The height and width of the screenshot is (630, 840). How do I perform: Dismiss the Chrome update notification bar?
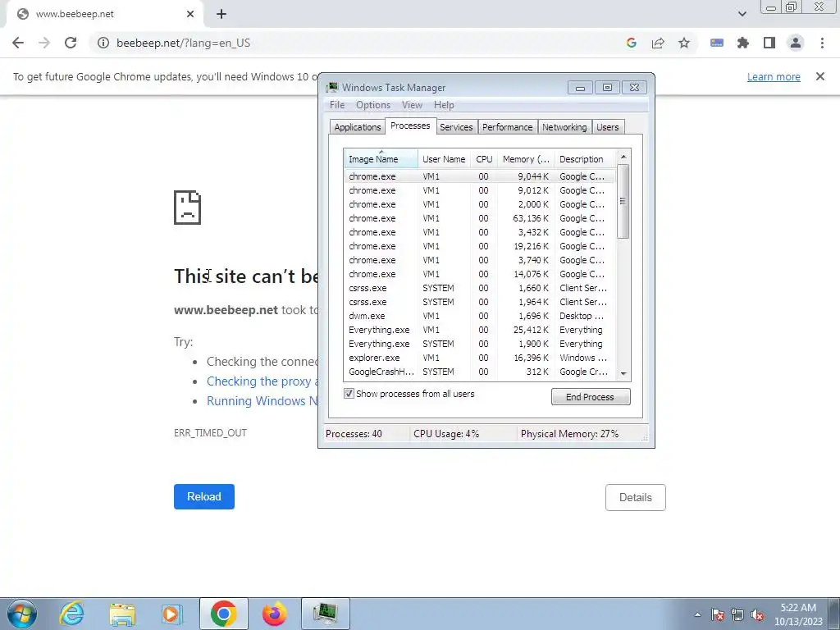(820, 76)
